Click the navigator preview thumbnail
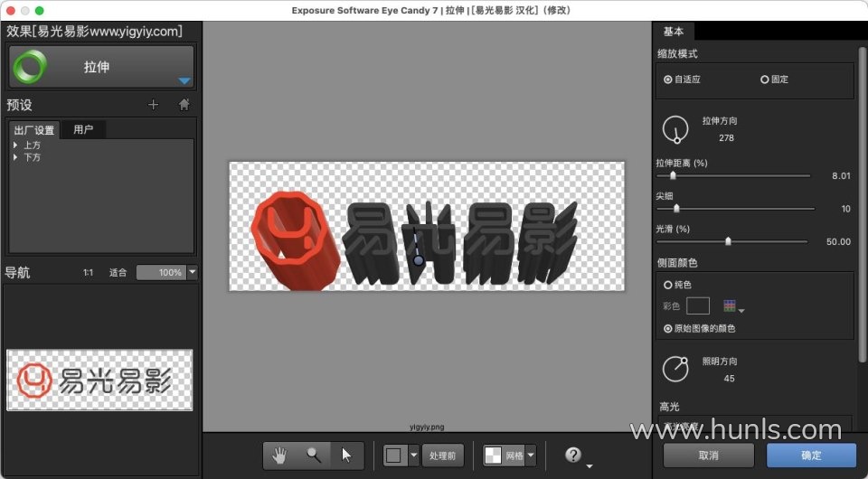The width and height of the screenshot is (868, 479). 99,380
